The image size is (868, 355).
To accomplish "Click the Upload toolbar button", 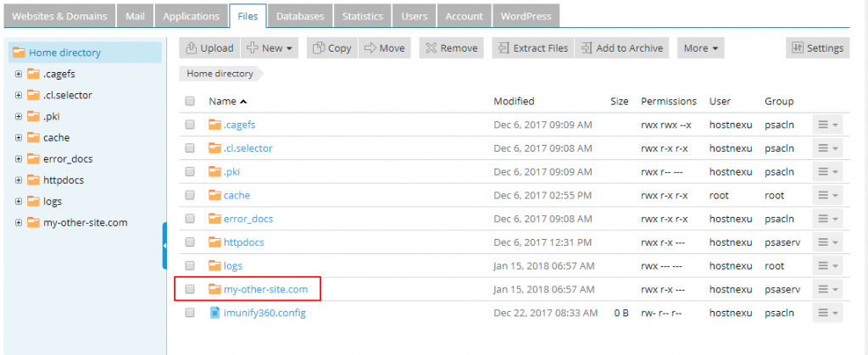I will tap(209, 48).
